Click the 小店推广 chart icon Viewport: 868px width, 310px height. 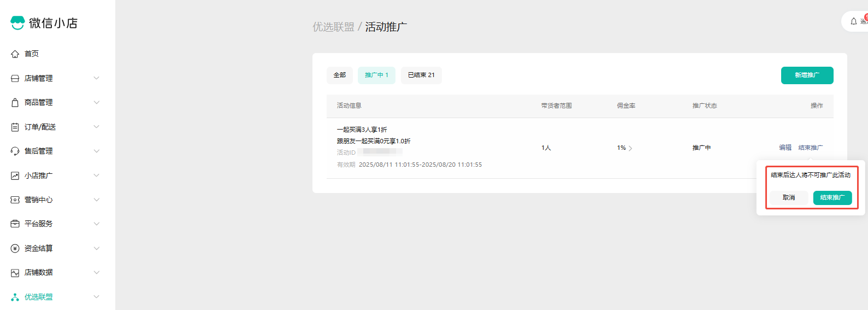[15, 176]
